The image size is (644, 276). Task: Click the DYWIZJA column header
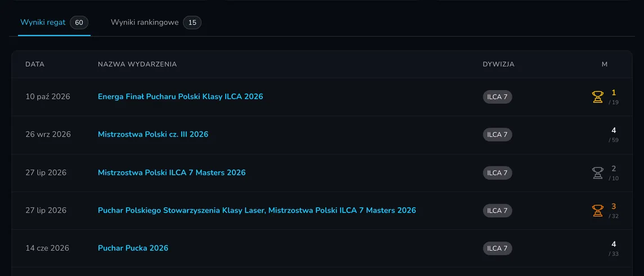coord(499,64)
